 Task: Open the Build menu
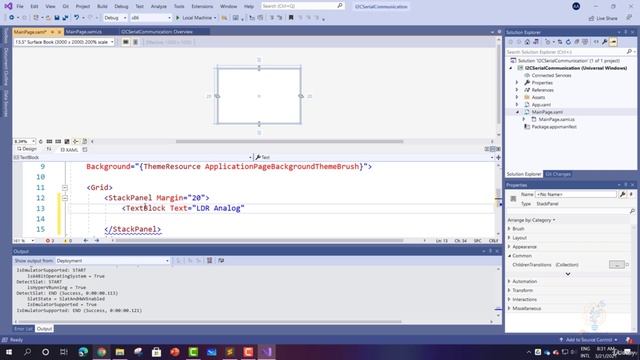(x=102, y=7)
